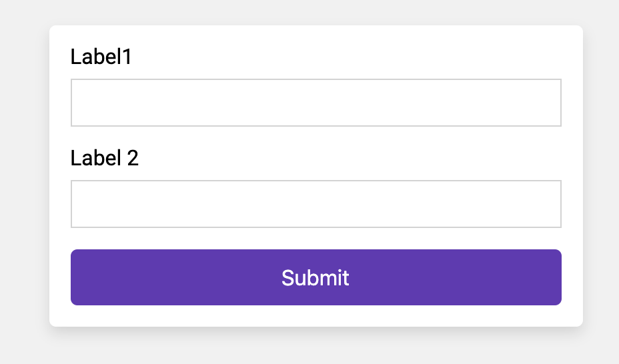Click the Label 2 text label
The width and height of the screenshot is (619, 364).
[x=105, y=159]
